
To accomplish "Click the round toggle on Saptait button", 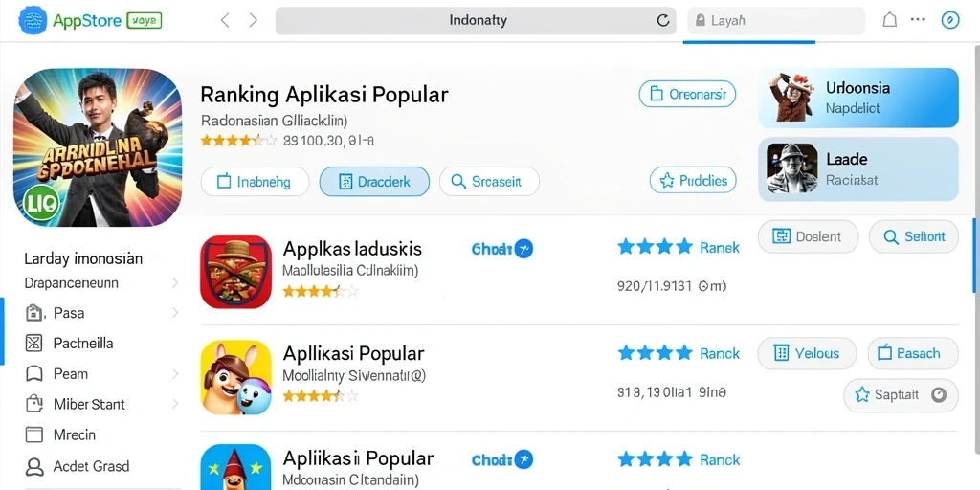I will tap(939, 395).
